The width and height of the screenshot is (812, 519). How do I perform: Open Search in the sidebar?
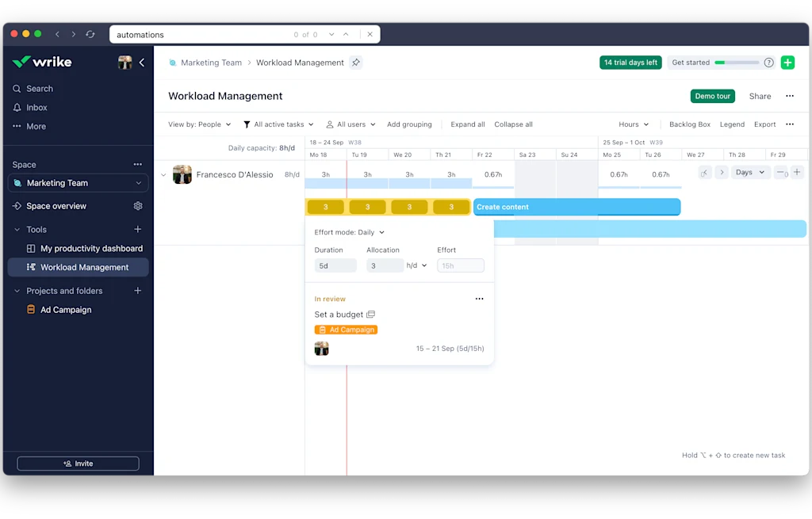pos(33,89)
